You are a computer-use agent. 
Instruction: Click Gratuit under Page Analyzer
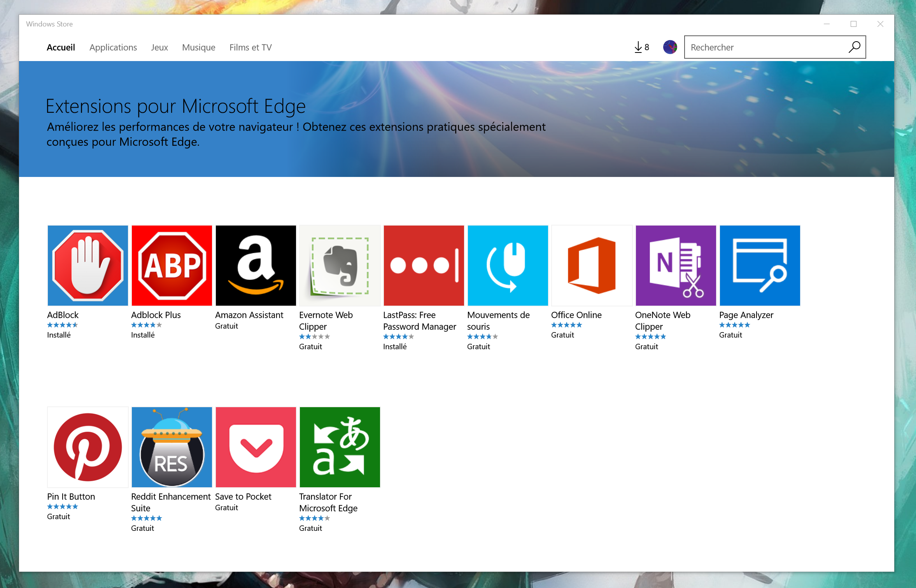tap(730, 335)
